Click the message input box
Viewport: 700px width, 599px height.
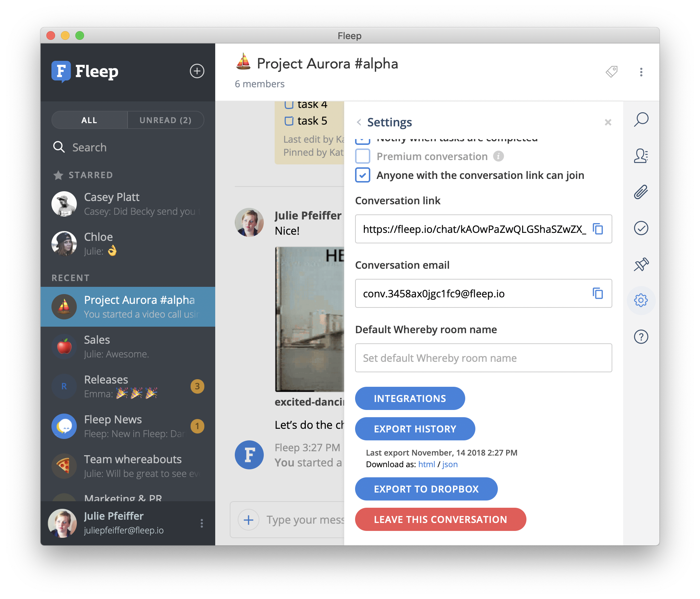(x=305, y=520)
